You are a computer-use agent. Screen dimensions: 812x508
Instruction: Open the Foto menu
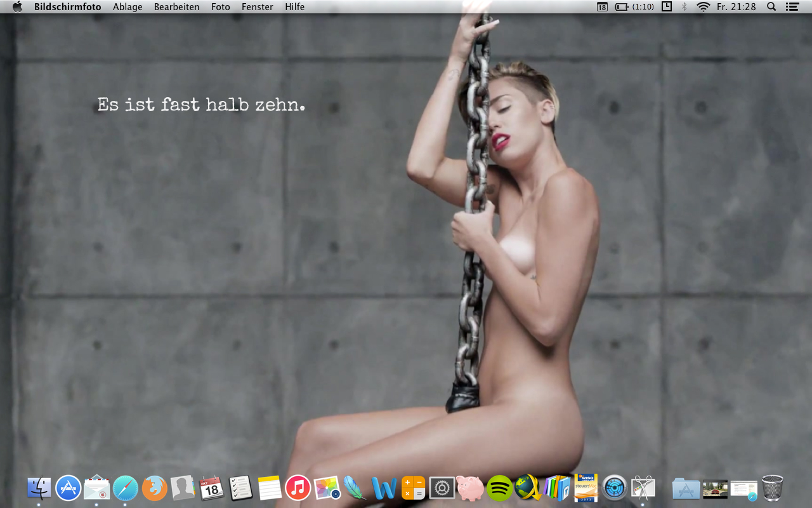pos(221,7)
